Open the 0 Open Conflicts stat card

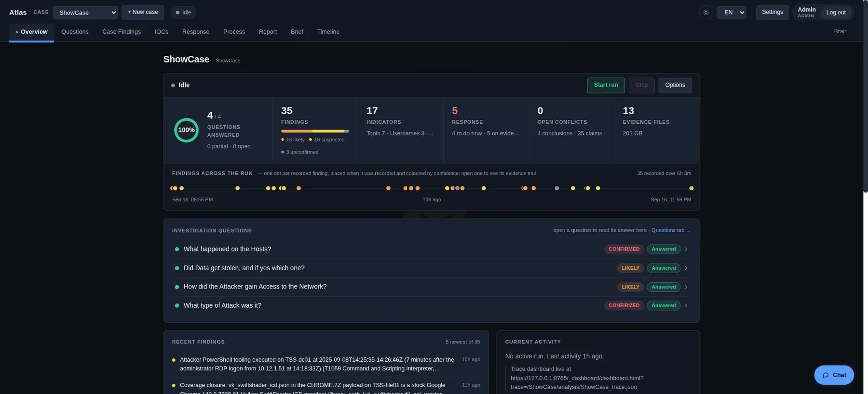571,131
